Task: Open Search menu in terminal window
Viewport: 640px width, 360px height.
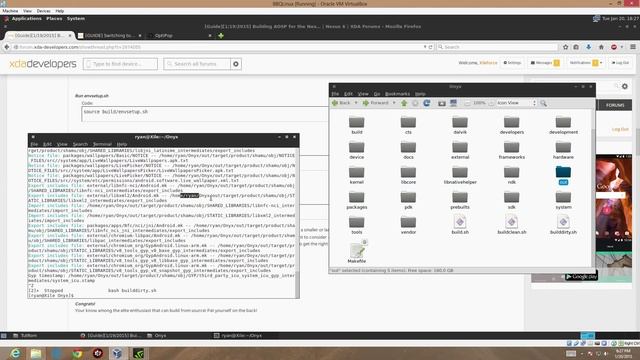Action: click(80, 144)
